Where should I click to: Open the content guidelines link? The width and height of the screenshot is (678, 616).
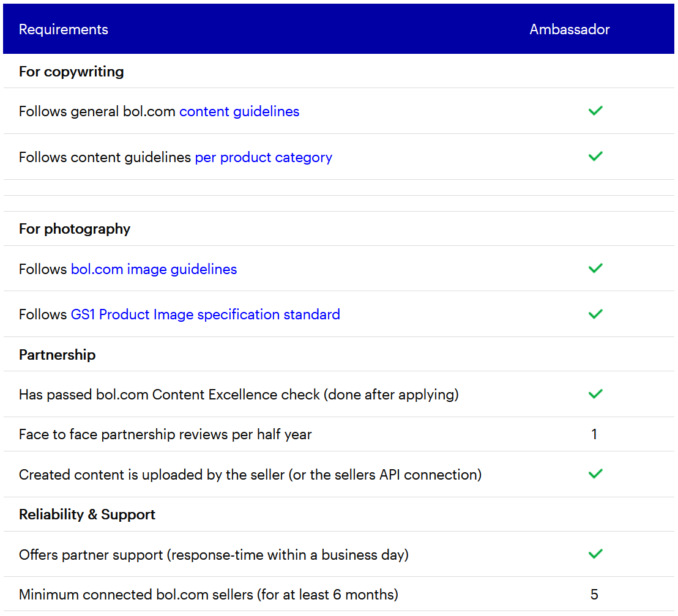239,111
